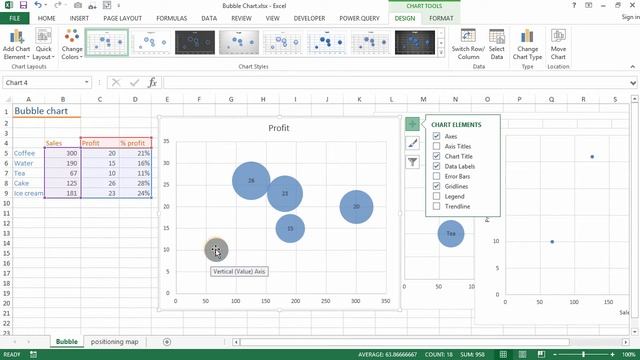640x360 pixels.
Task: Switch to the INSERT tab
Action: pos(79,18)
